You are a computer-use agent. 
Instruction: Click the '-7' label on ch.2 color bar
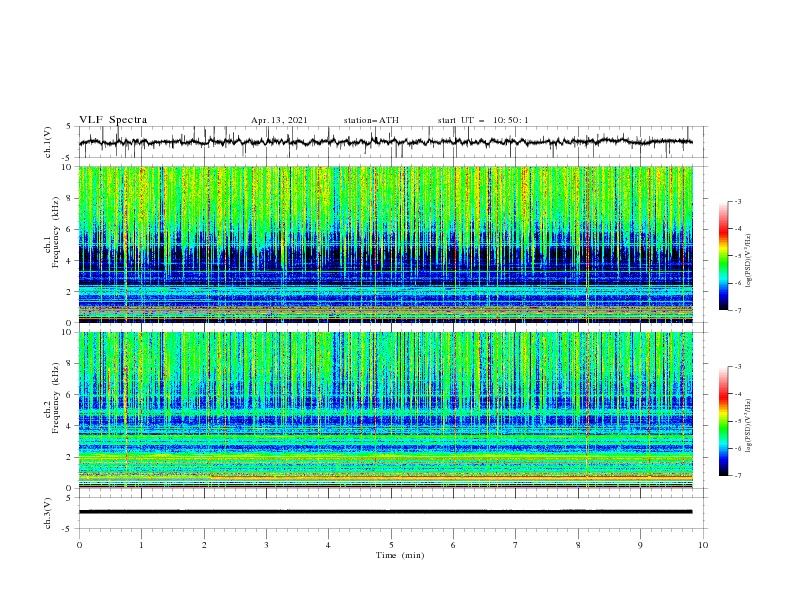pyautogui.click(x=737, y=475)
